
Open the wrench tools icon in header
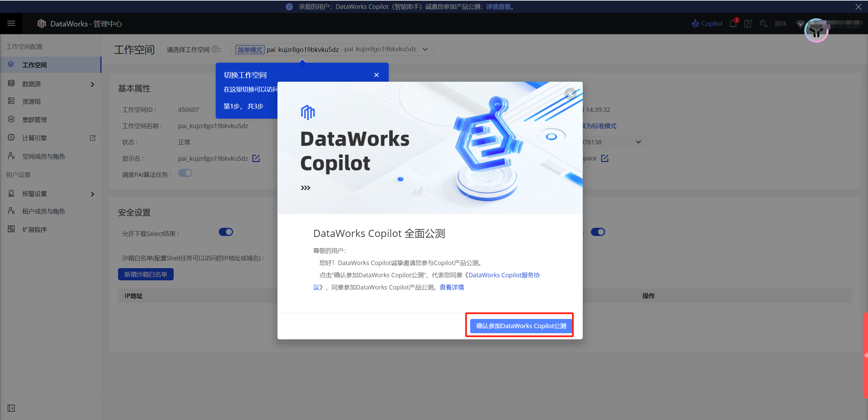click(x=763, y=23)
